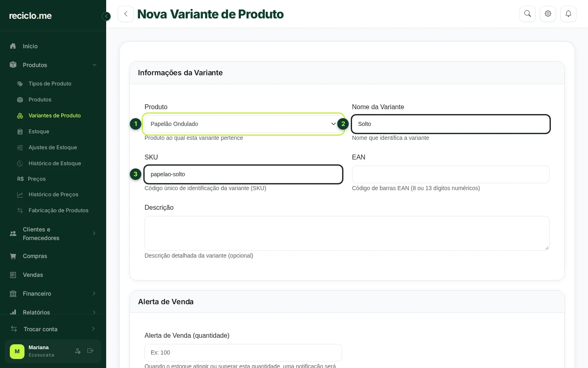The height and width of the screenshot is (368, 588).
Task: Click the Produtos box icon
Action: (x=13, y=65)
